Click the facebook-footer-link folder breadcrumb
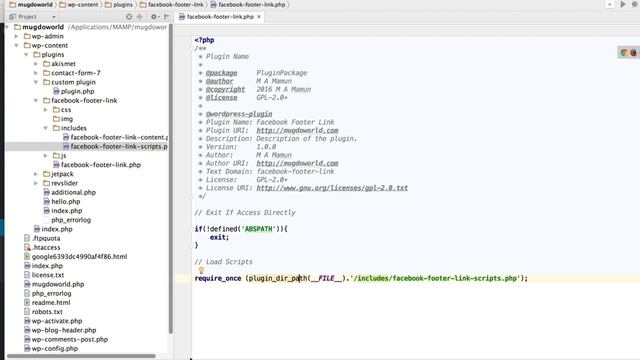 pyautogui.click(x=171, y=4)
